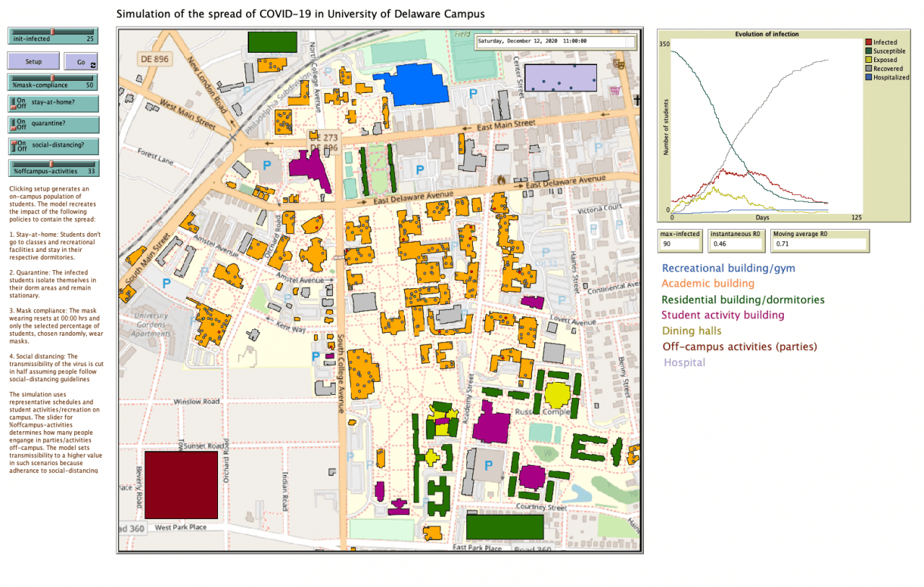This screenshot has width=924, height=587.
Task: Click the "Hospital" legend text
Action: pyautogui.click(x=684, y=362)
